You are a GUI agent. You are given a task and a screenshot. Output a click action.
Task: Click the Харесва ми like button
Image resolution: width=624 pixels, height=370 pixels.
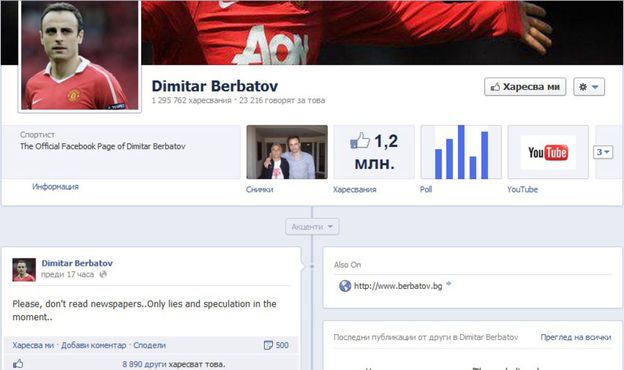(x=525, y=87)
